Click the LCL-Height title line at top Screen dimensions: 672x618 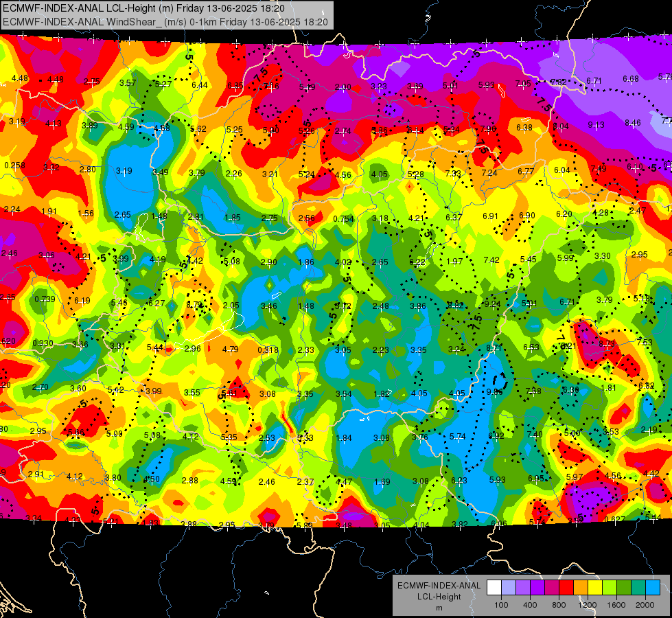tap(143, 8)
